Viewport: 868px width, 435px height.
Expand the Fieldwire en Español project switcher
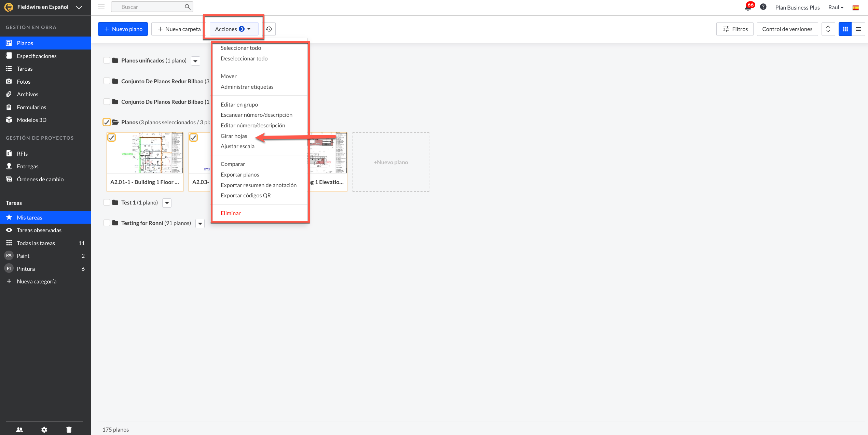click(79, 7)
